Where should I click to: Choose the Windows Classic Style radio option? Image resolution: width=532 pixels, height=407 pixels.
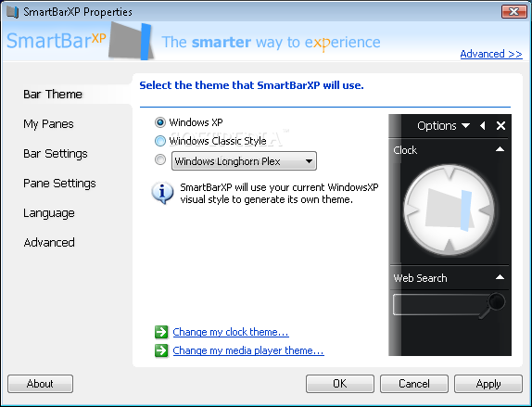pos(160,141)
